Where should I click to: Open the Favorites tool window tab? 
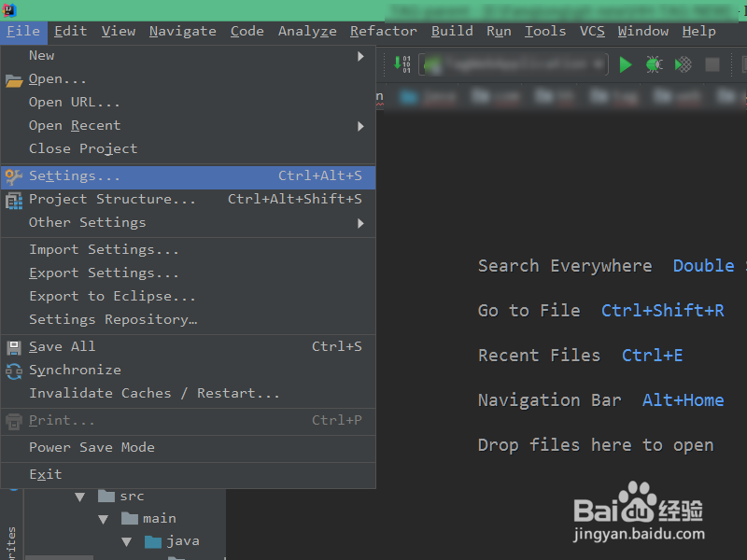[11, 537]
